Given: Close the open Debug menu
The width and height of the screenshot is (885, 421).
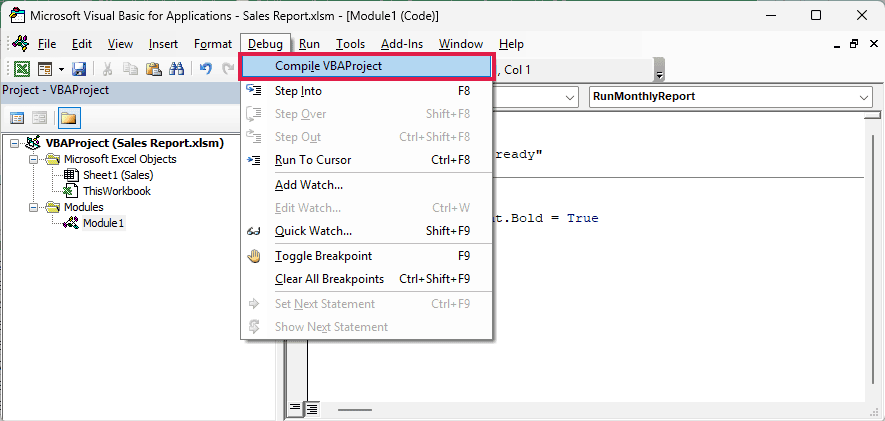Looking at the screenshot, I should click(265, 43).
